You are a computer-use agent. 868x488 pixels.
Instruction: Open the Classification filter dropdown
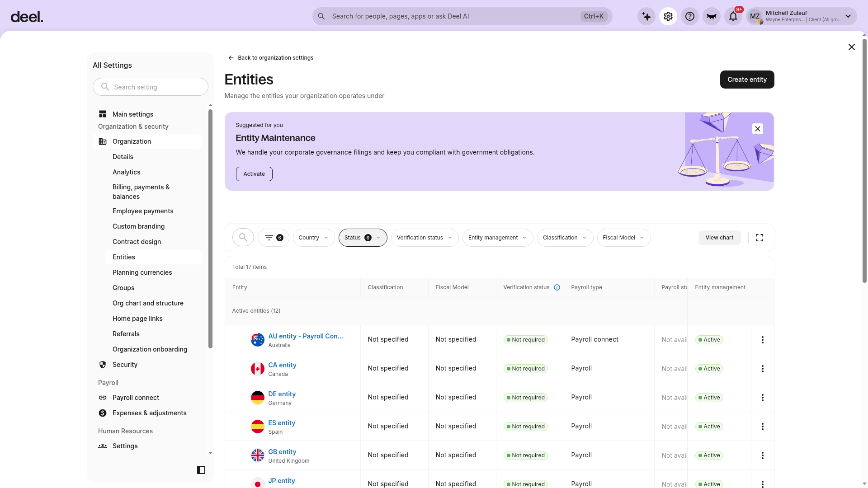pyautogui.click(x=565, y=238)
